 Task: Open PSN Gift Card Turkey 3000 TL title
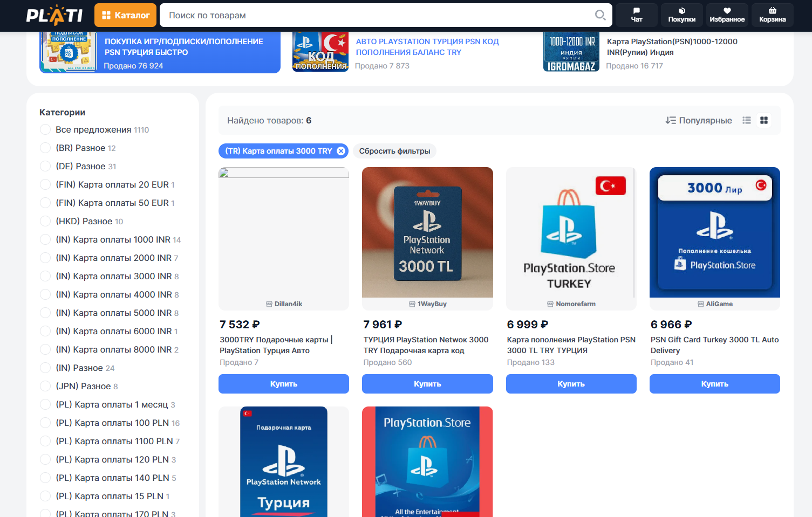(714, 345)
